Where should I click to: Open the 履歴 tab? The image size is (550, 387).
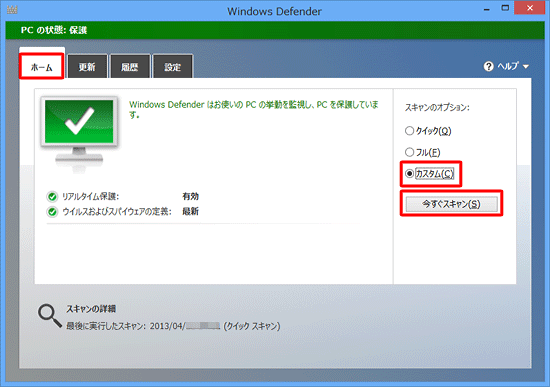(130, 66)
